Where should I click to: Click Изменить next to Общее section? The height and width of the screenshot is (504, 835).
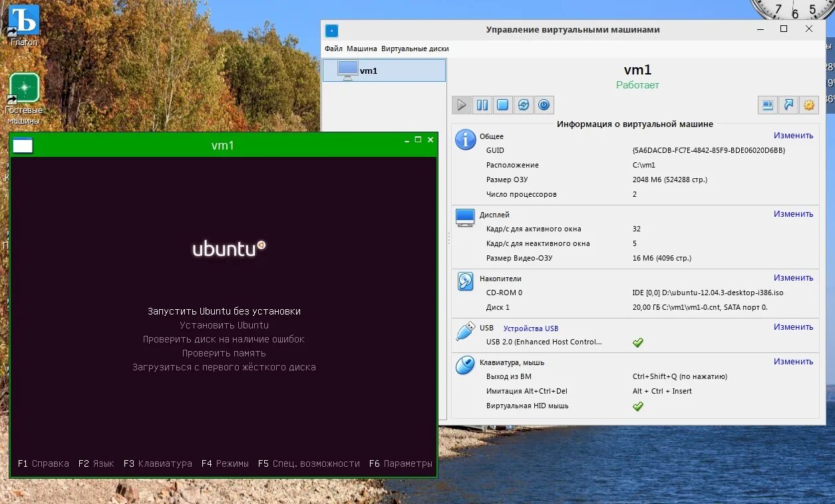(x=793, y=135)
